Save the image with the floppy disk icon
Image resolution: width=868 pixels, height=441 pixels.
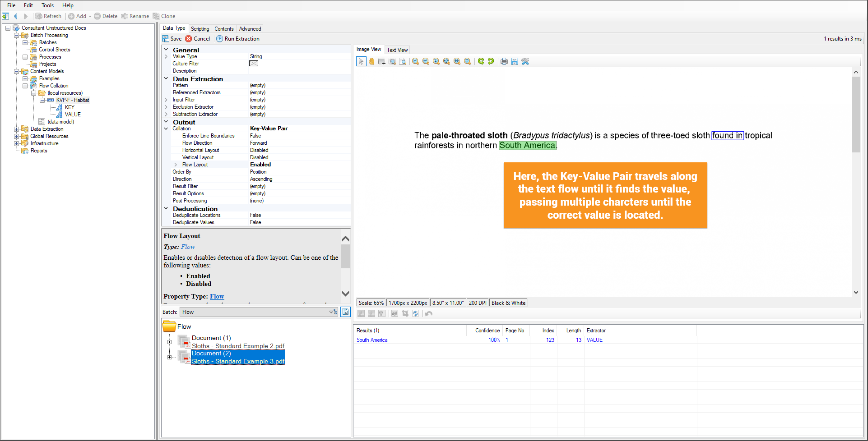pos(514,61)
